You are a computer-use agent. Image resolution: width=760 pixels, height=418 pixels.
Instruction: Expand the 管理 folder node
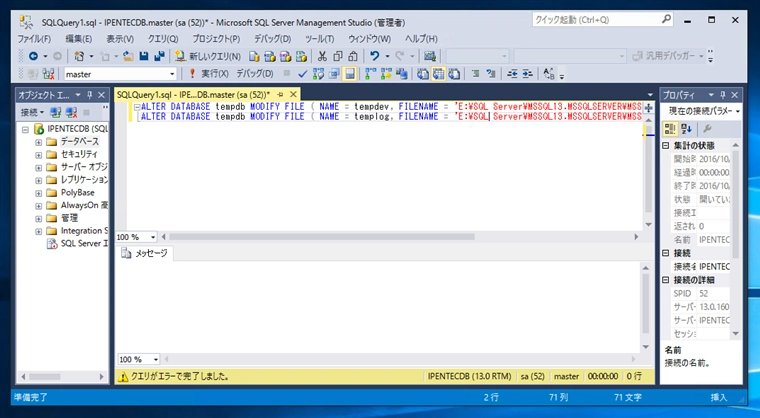[x=38, y=219]
